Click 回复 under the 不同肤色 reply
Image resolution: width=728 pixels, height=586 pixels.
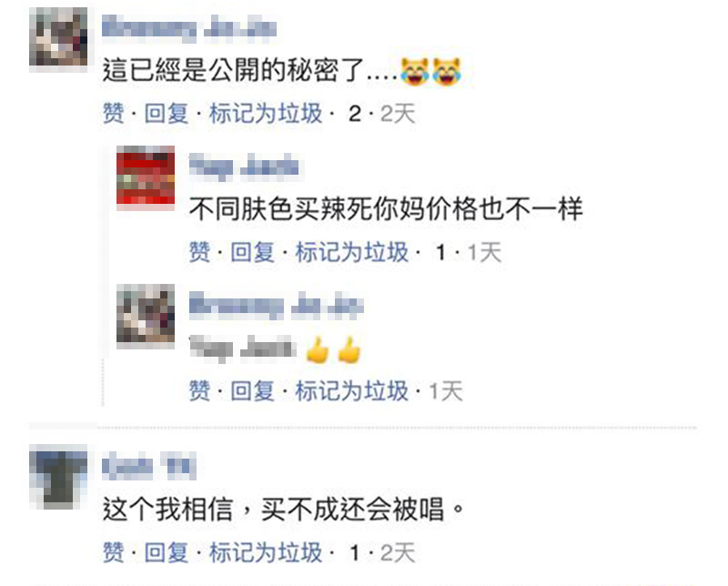point(253,252)
